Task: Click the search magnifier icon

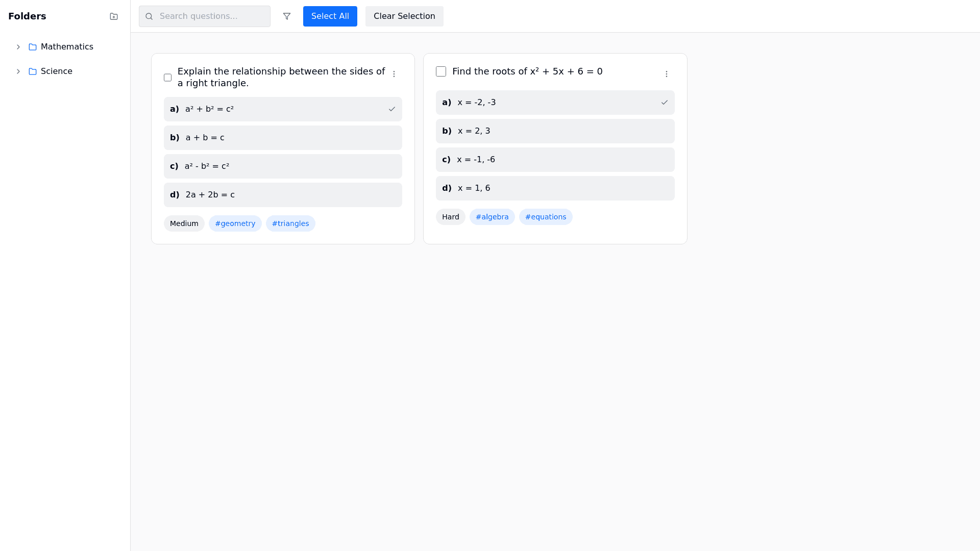Action: coord(149,16)
